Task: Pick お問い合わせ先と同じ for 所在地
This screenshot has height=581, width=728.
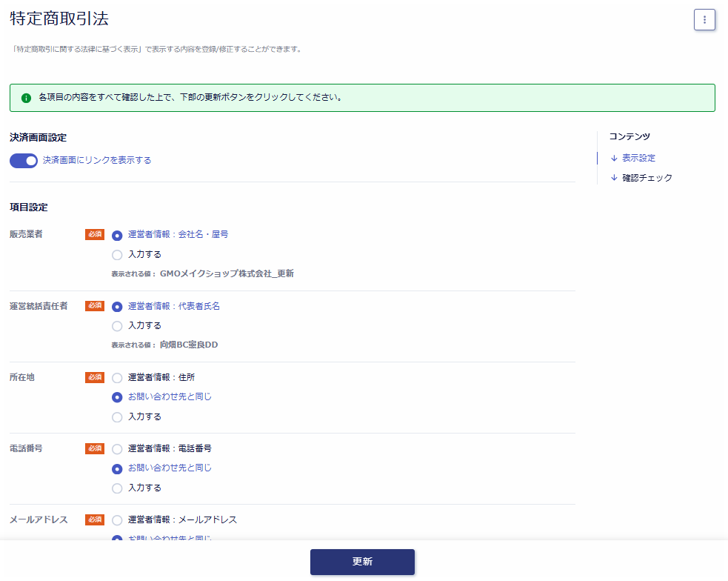Action: point(117,397)
